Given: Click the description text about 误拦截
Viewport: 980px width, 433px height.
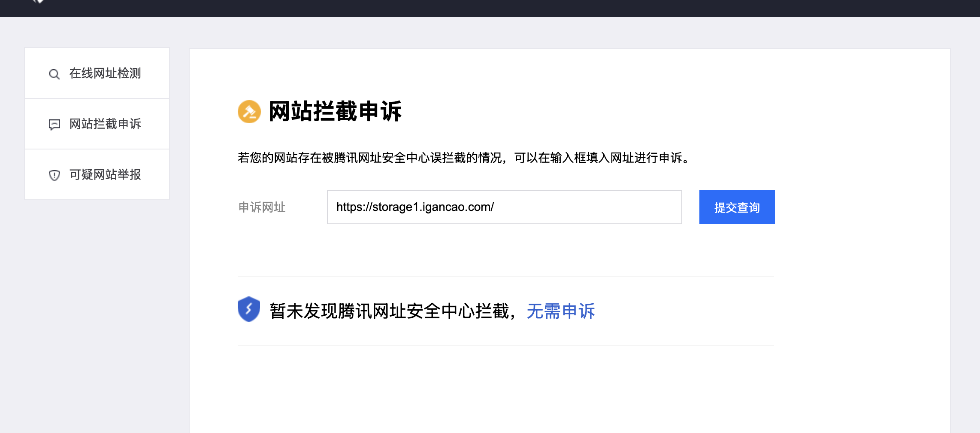Looking at the screenshot, I should tap(465, 158).
